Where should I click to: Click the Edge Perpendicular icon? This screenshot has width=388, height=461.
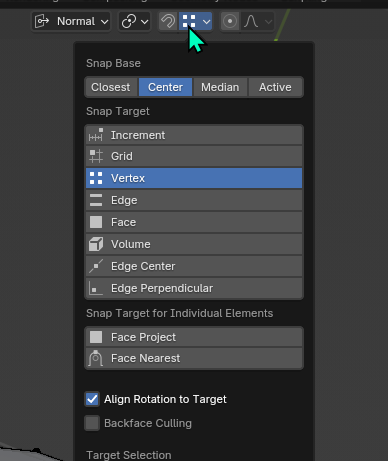96,288
